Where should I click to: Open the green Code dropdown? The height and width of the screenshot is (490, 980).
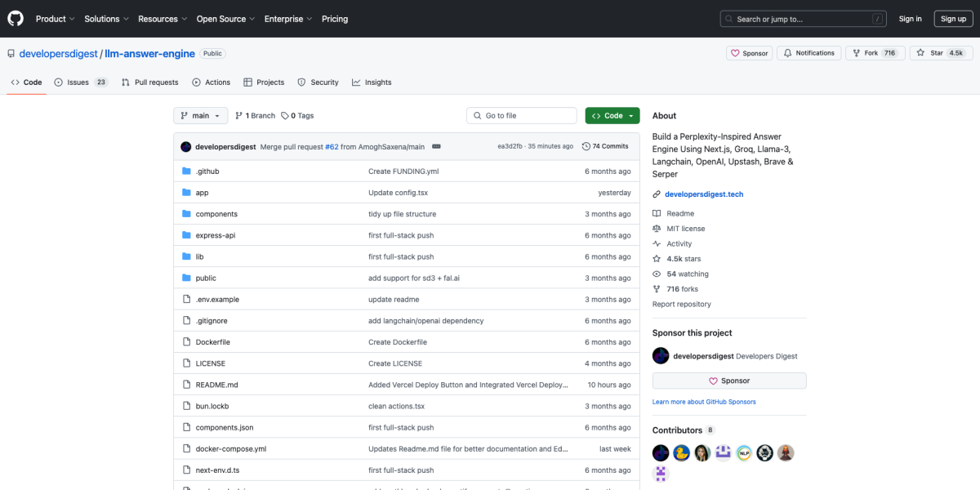click(x=612, y=116)
